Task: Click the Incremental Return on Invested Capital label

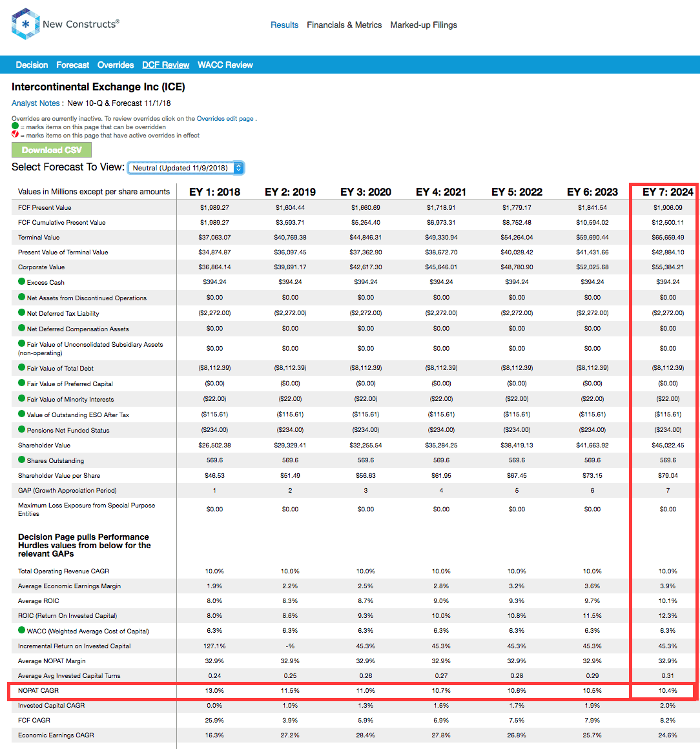Action: click(74, 646)
